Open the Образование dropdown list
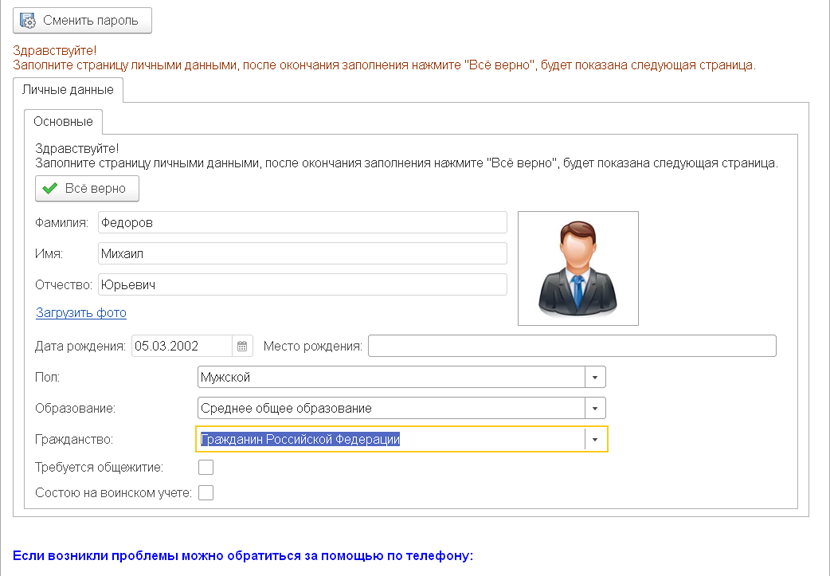This screenshot has width=830, height=576. point(595,408)
